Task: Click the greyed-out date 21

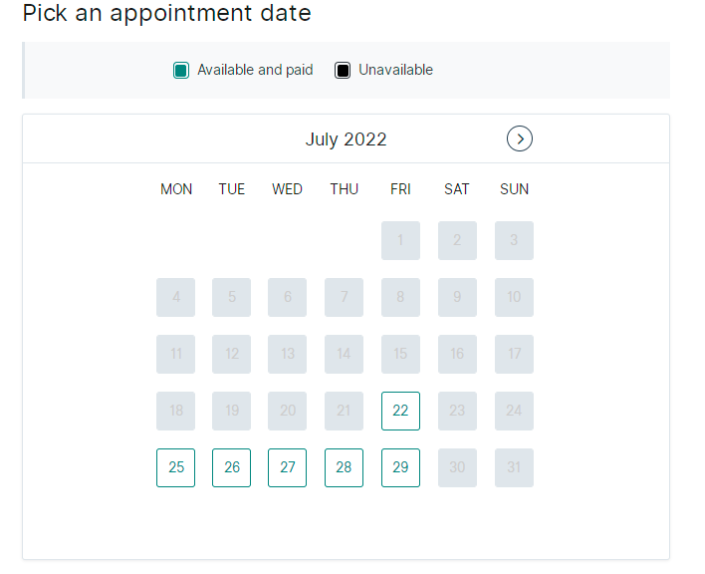Action: pos(344,411)
